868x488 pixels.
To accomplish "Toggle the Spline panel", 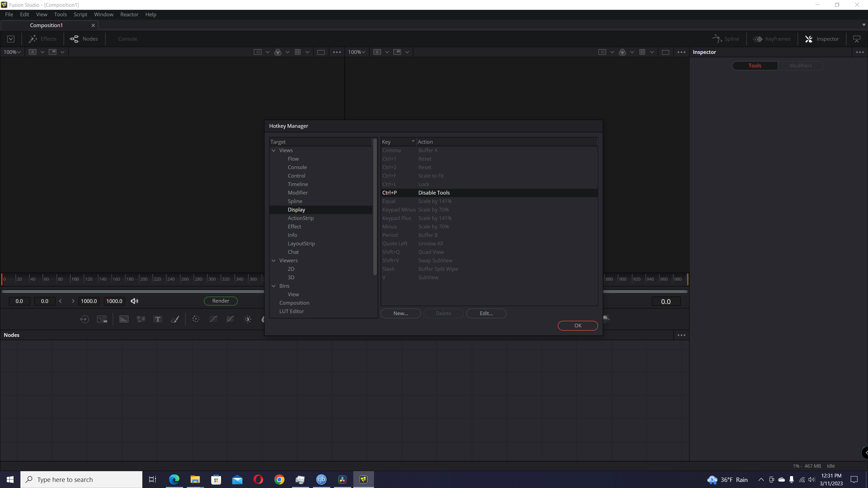I will (726, 39).
